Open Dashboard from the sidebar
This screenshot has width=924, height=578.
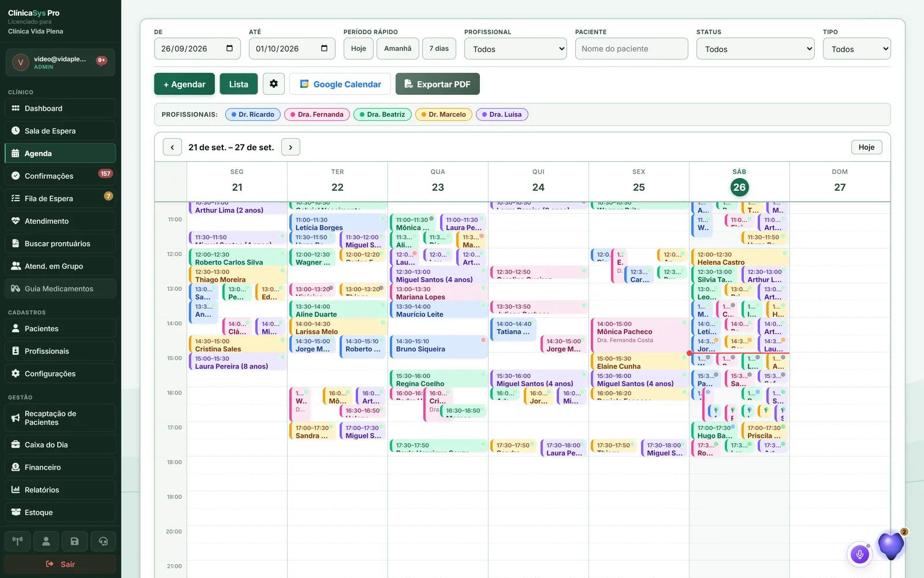coord(61,108)
